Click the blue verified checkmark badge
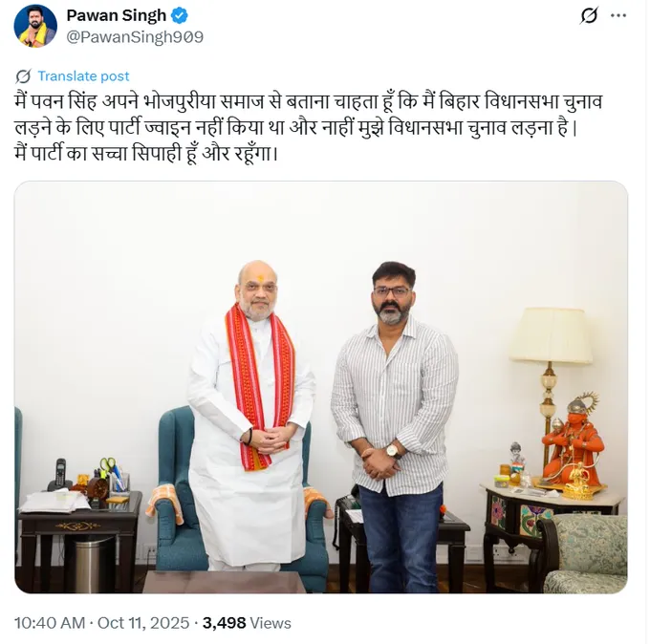Viewport: 650px width, 644px height. pyautogui.click(x=180, y=15)
